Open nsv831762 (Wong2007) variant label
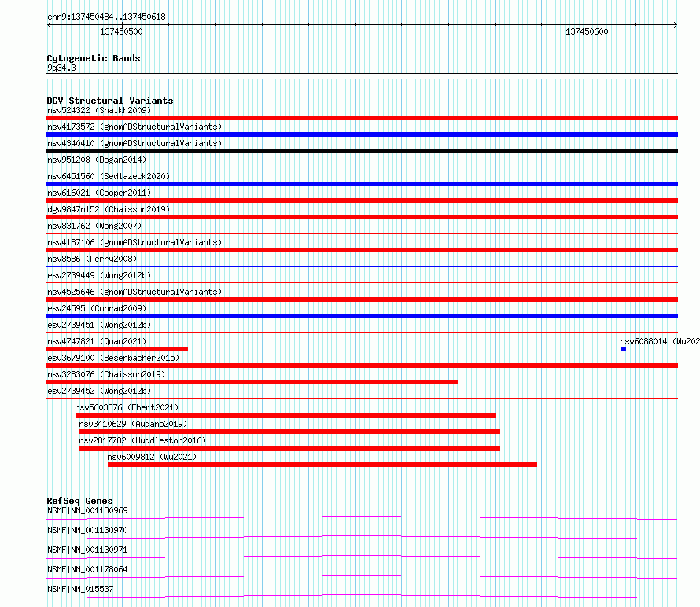The height and width of the screenshot is (607, 700). point(94,226)
